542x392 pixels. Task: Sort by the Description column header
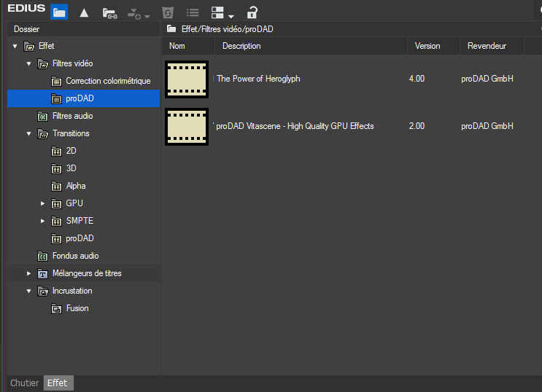(x=311, y=47)
